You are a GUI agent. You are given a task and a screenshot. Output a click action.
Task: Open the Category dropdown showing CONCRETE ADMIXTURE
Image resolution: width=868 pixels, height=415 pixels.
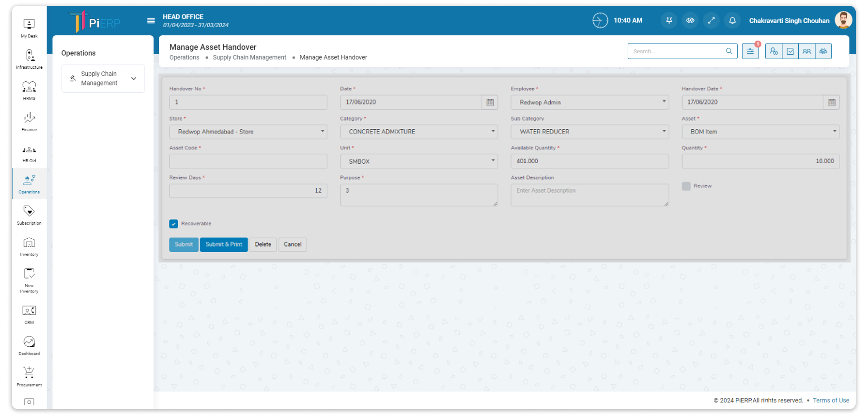pyautogui.click(x=419, y=132)
